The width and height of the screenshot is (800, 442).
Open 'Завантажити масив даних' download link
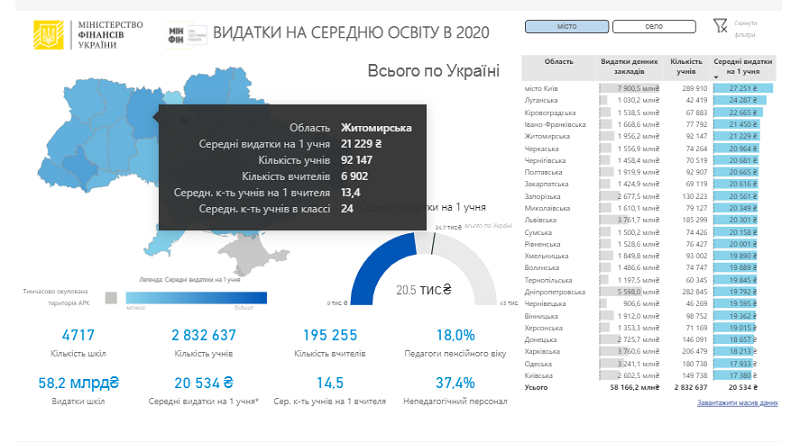[737, 402]
